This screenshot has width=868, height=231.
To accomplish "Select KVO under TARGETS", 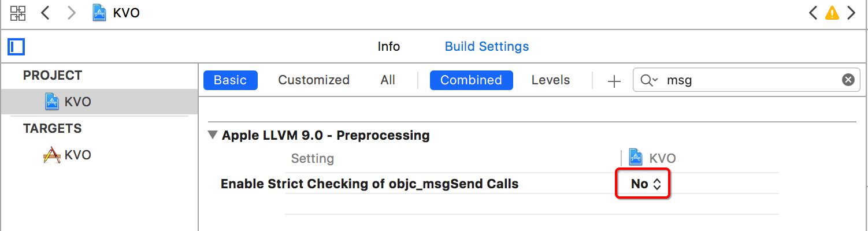I will pos(77,155).
